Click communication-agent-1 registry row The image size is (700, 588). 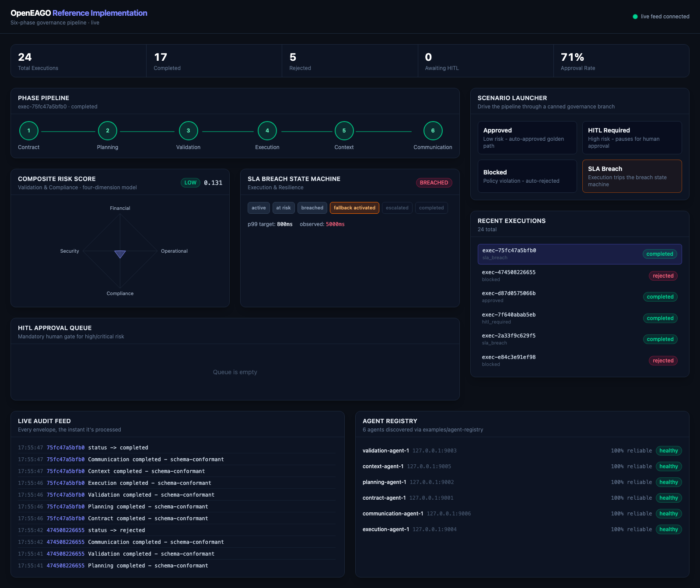(x=522, y=514)
